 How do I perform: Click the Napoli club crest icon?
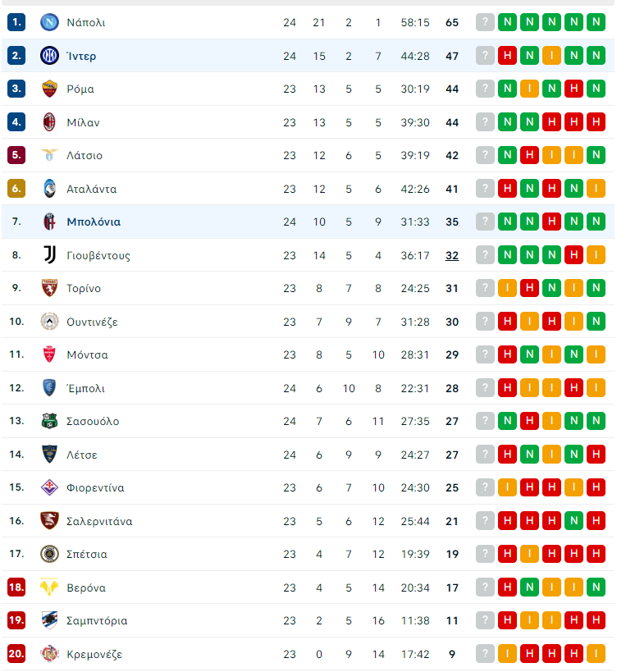point(49,22)
